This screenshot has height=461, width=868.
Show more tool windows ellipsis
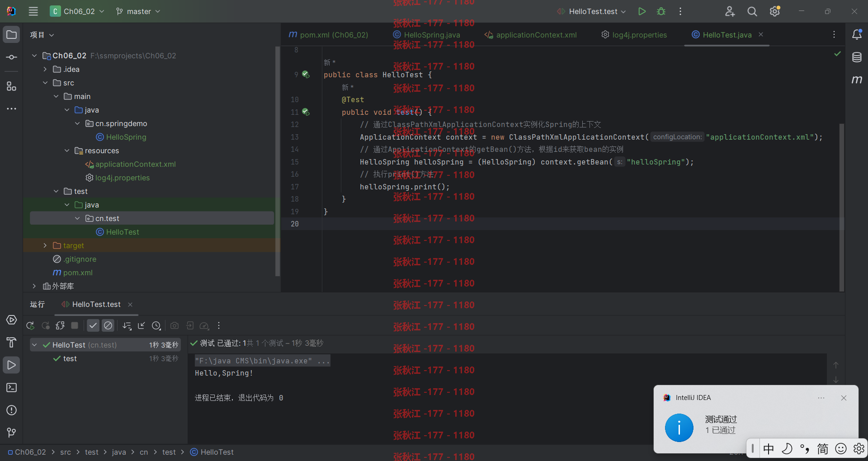click(x=11, y=109)
